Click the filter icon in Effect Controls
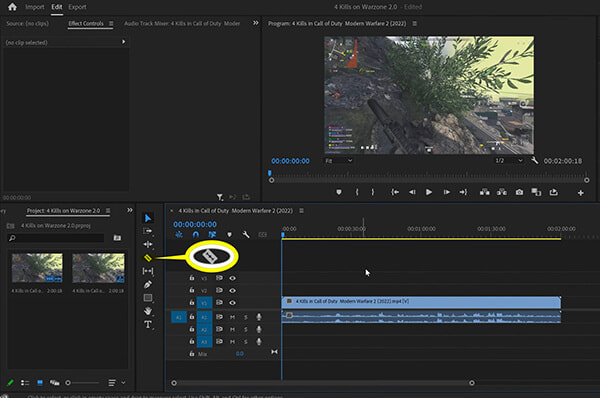This screenshot has width=600, height=398. click(220, 197)
